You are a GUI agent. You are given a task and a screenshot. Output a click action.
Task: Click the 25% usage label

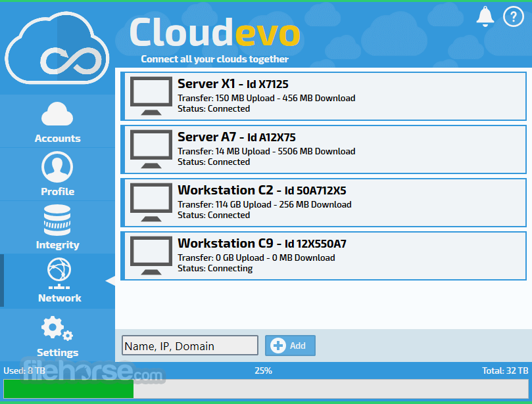263,370
